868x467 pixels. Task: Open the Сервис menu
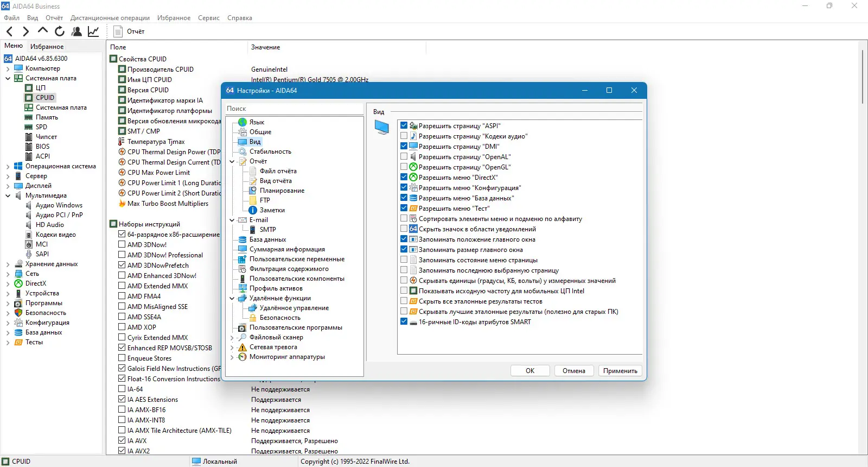(x=209, y=18)
